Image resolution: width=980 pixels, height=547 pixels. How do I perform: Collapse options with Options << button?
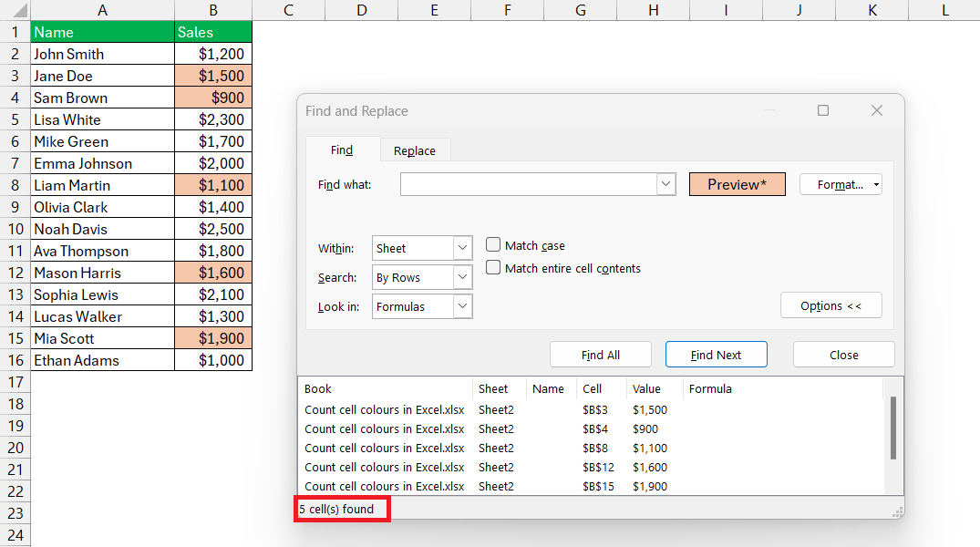click(831, 305)
